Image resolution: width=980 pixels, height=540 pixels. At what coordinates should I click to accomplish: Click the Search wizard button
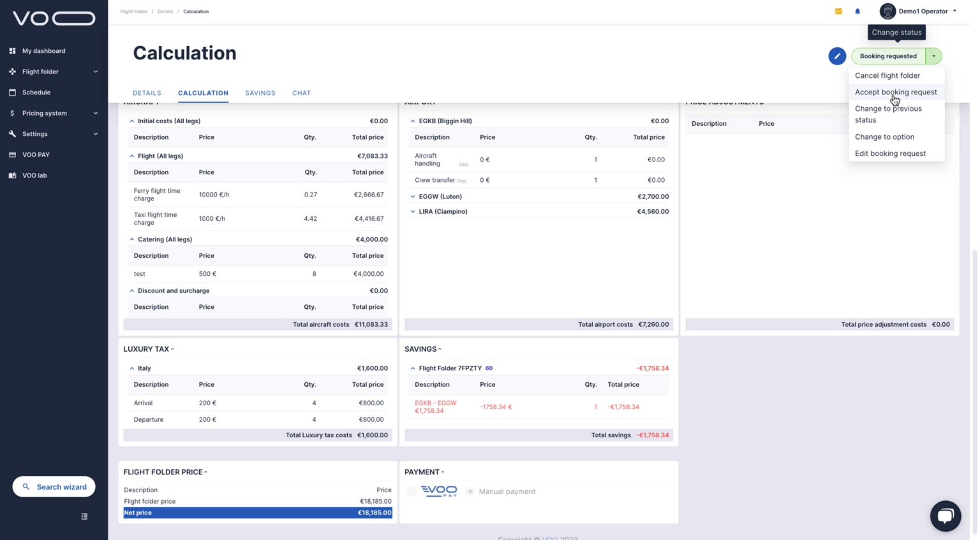pyautogui.click(x=54, y=487)
